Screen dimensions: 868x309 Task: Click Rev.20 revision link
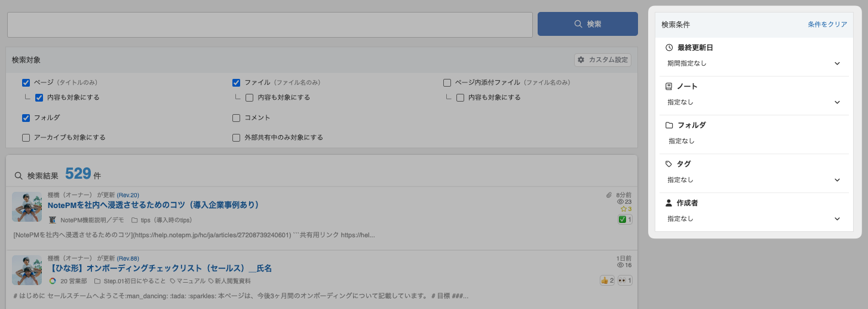128,195
